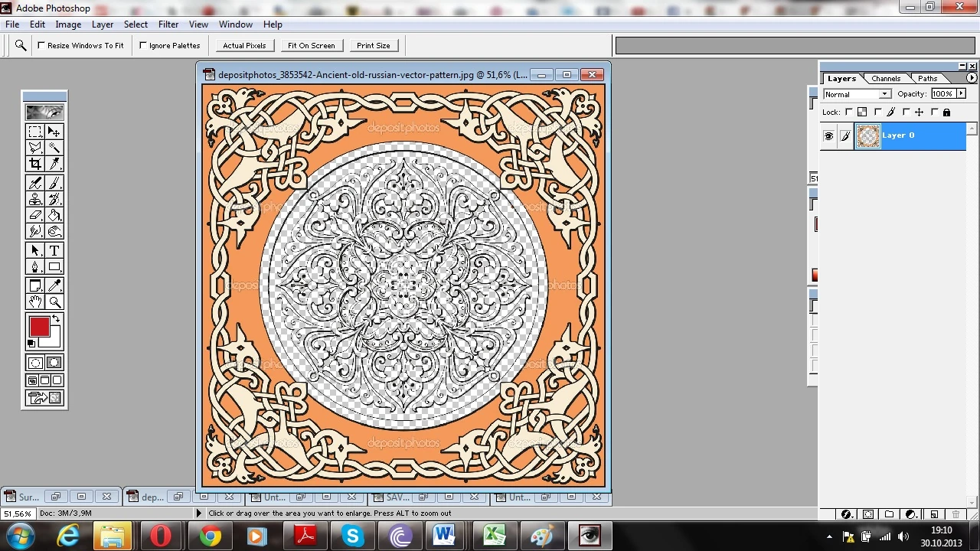
Task: Open the Image menu
Action: (68, 24)
